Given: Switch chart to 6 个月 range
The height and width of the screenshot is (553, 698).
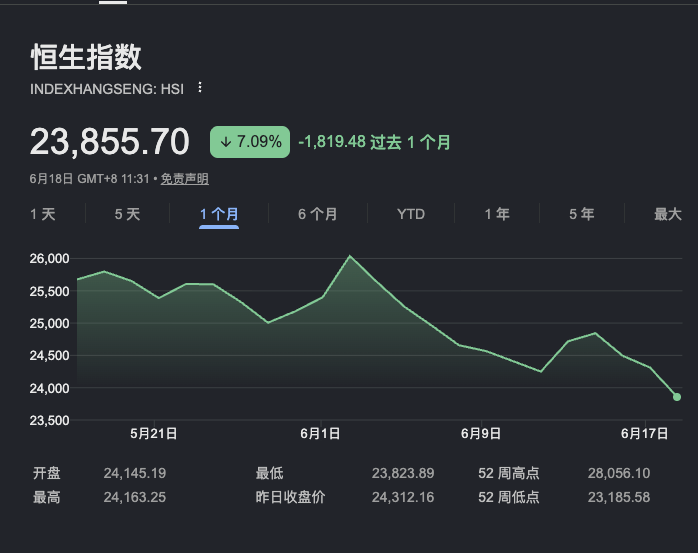Looking at the screenshot, I should 317,214.
